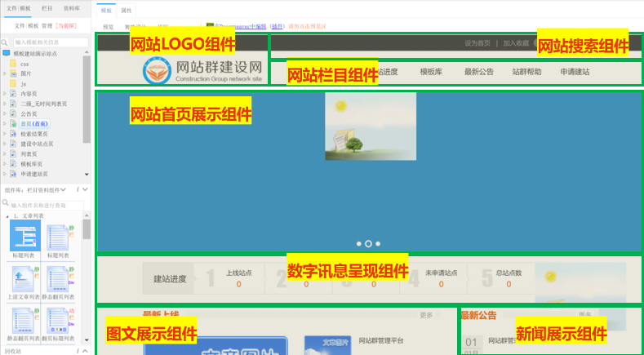
Task: Click the 公告页 page file icon
Action: [13, 113]
